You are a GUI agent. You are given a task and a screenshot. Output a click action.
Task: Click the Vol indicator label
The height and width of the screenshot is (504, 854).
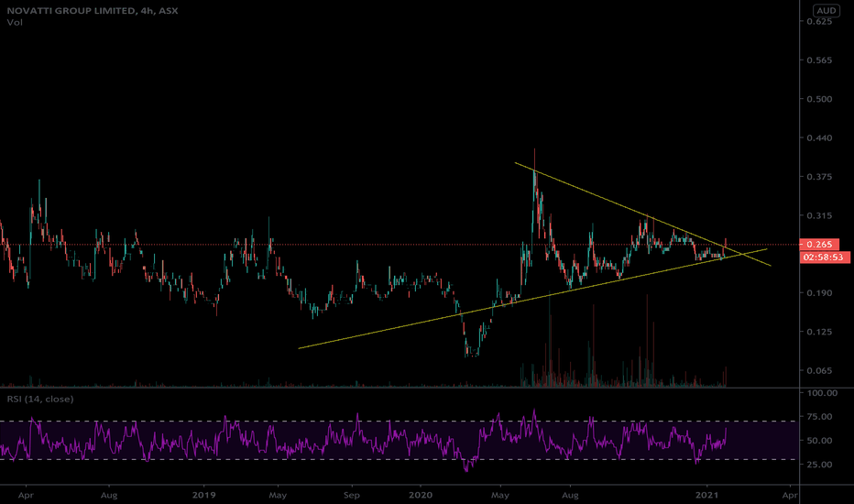(15, 22)
